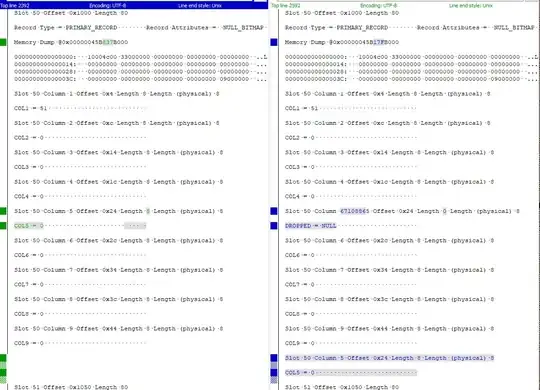Click blue marker next to Column 67108865 line
This screenshot has width=540, height=390.
coord(274,211)
